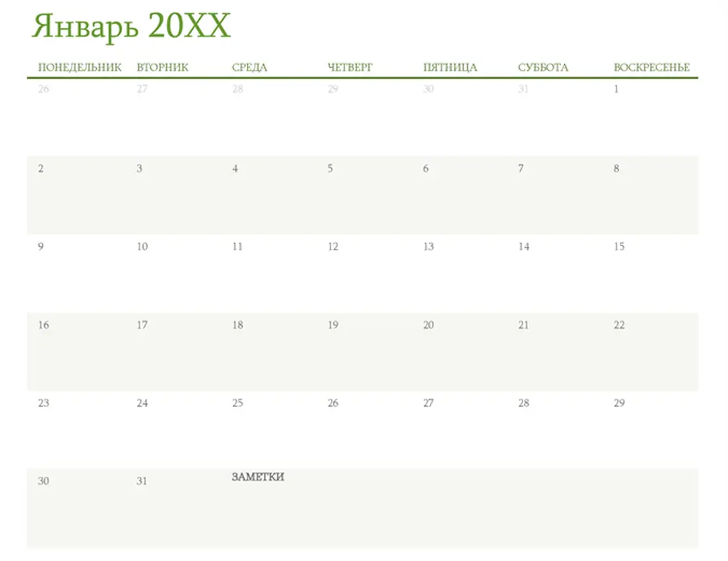Image resolution: width=728 pixels, height=561 pixels.
Task: Choose date 14 in the calendar
Action: click(x=524, y=247)
